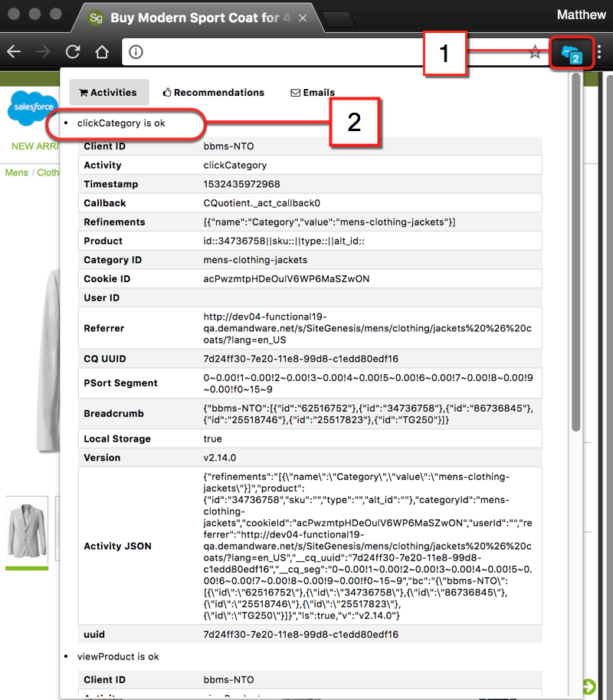
Task: Select the Category ID value mens-clothing-jackets
Action: coord(255,260)
